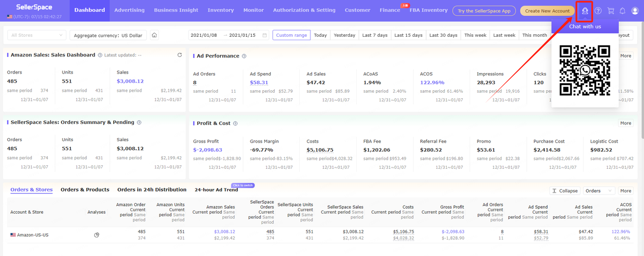Show info tooltip for Amazon Sales Dashboard
The image size is (644, 256).
click(100, 55)
